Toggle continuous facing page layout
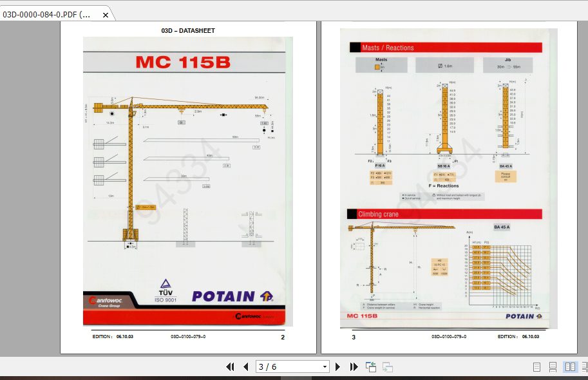Screen dimensions: 588x380 pos(584,366)
